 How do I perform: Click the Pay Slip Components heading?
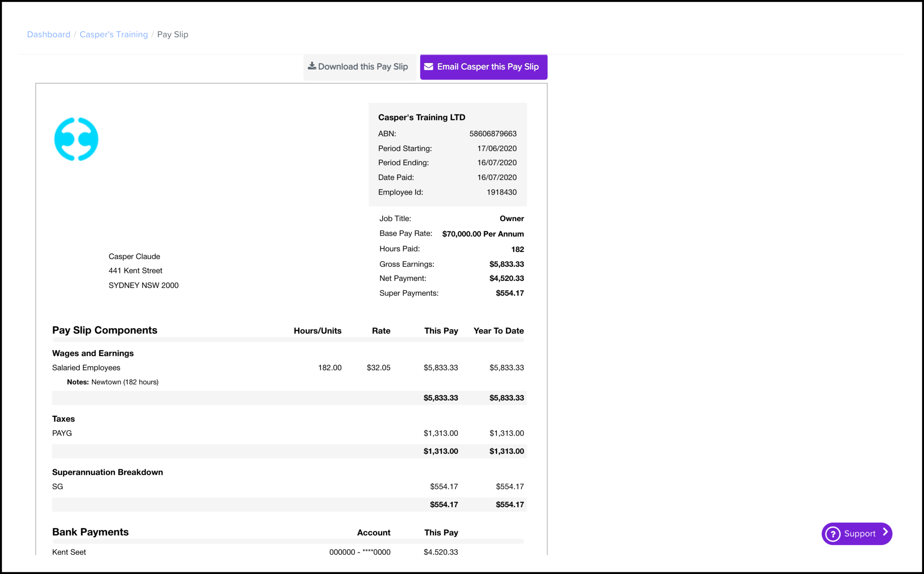point(105,330)
